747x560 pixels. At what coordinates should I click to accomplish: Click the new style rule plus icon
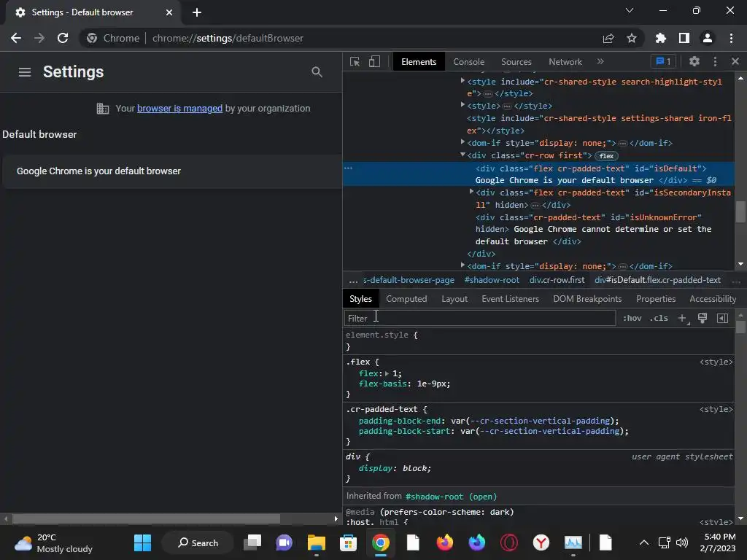point(683,319)
